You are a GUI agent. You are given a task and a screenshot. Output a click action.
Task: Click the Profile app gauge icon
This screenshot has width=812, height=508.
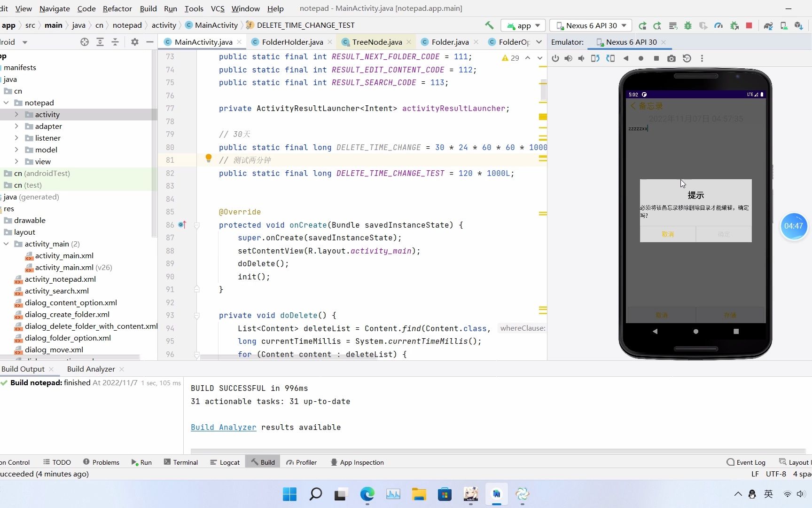click(718, 25)
